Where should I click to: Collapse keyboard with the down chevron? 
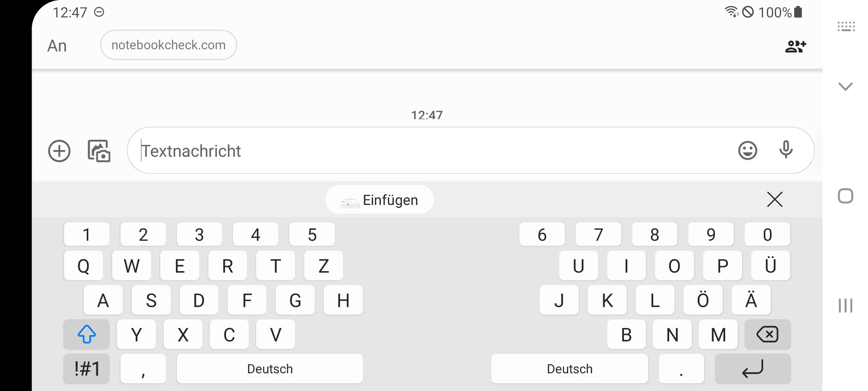coord(845,86)
